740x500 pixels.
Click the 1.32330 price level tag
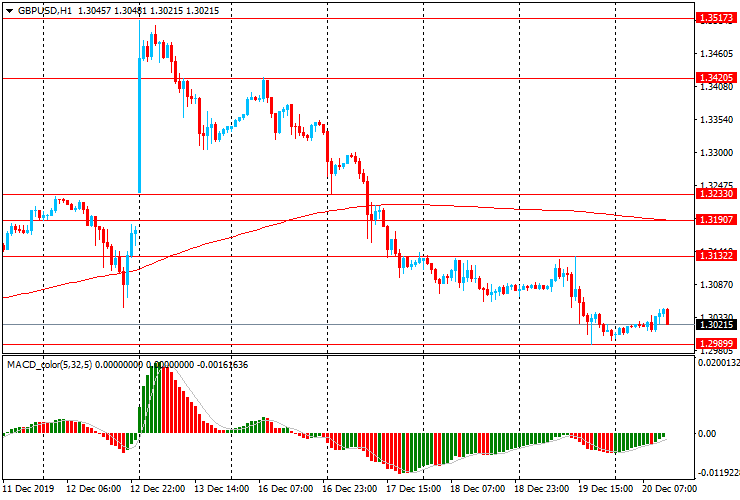tap(716, 194)
